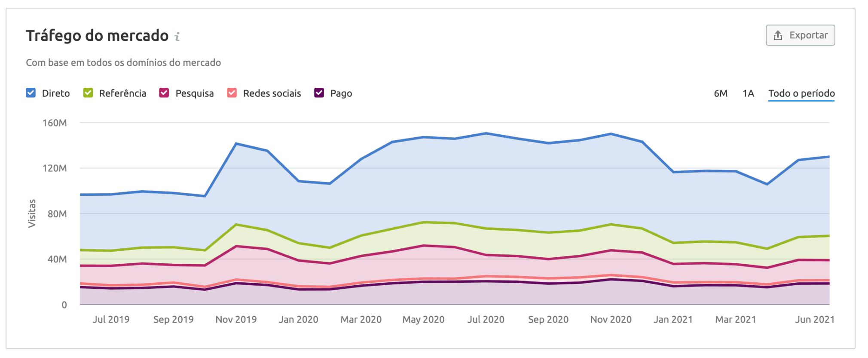Hide the Redes sociais series
Viewport: 868px width, 358px height.
232,93
